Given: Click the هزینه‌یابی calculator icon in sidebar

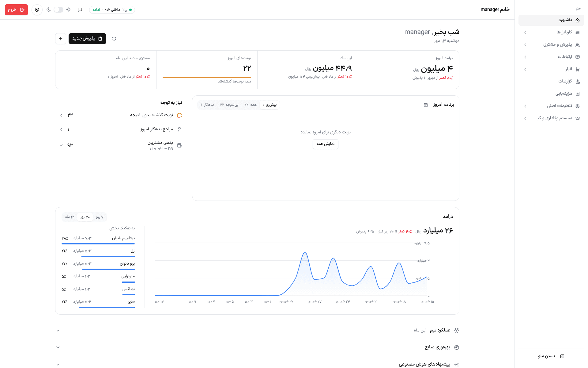Looking at the screenshot, I should 578,94.
